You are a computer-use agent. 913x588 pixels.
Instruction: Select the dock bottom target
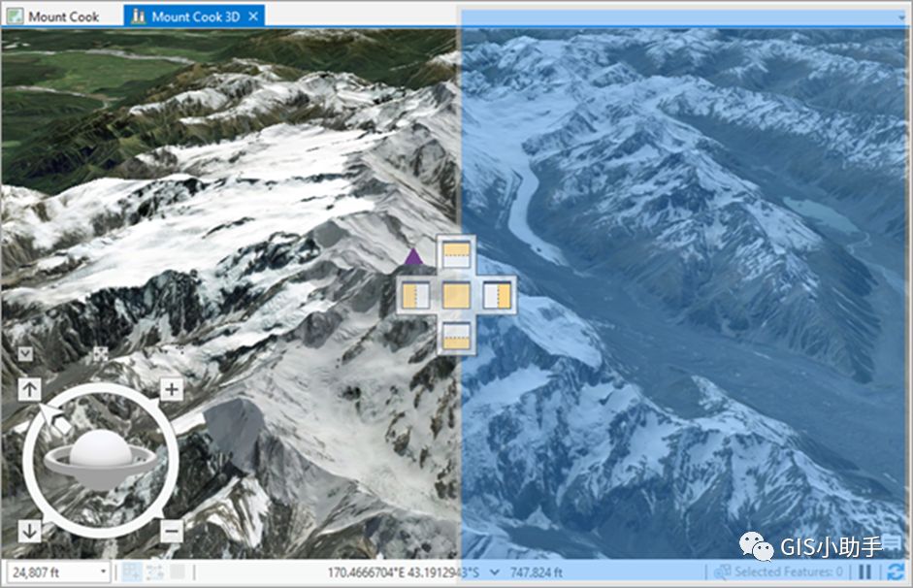[x=456, y=337]
